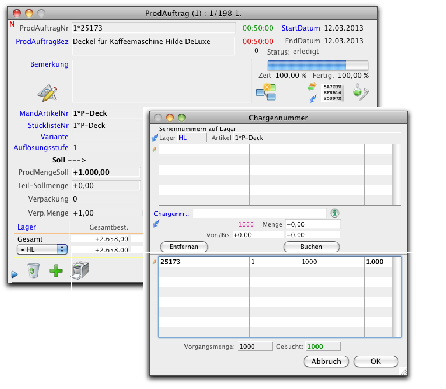446x389 pixels.
Task: Open the blue linked-windows diagram icon
Action: (x=266, y=92)
